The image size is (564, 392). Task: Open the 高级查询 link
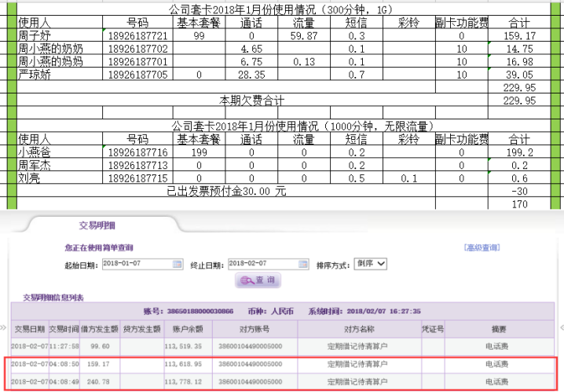[x=482, y=247]
